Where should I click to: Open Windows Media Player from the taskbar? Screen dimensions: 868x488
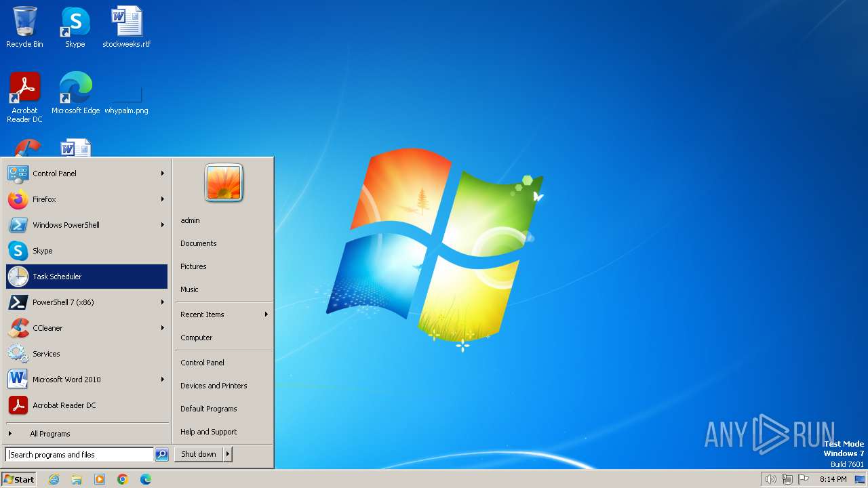(100, 479)
